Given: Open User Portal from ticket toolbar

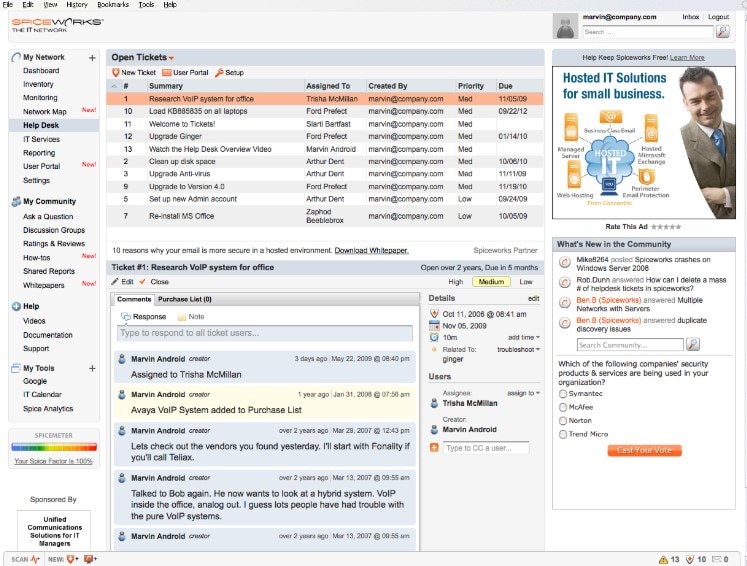Looking at the screenshot, I should [x=185, y=72].
